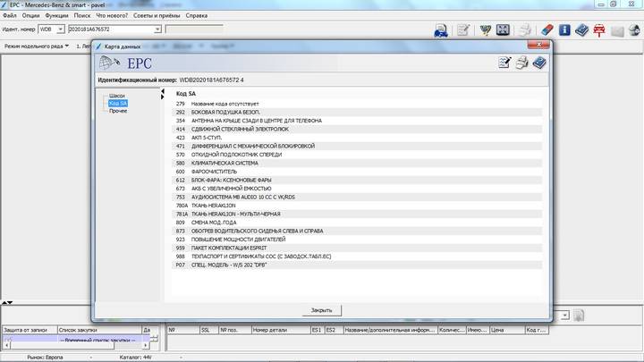Click the Номер детали column header
The height and width of the screenshot is (362, 644).
281,330
